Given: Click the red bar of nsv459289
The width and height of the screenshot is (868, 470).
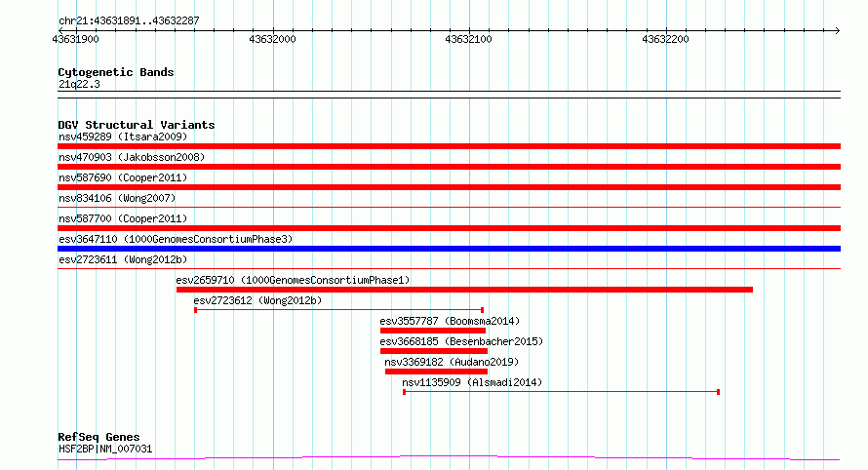Looking at the screenshot, I should (x=449, y=146).
